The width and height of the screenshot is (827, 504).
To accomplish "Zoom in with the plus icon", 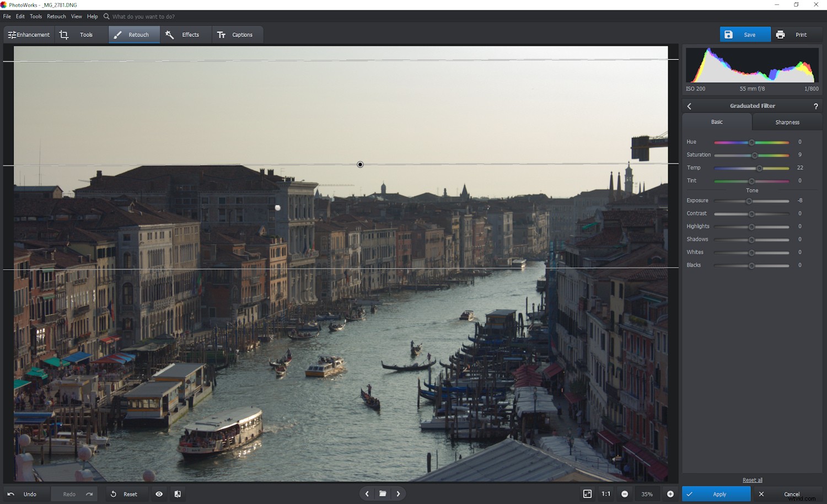I will pyautogui.click(x=671, y=494).
